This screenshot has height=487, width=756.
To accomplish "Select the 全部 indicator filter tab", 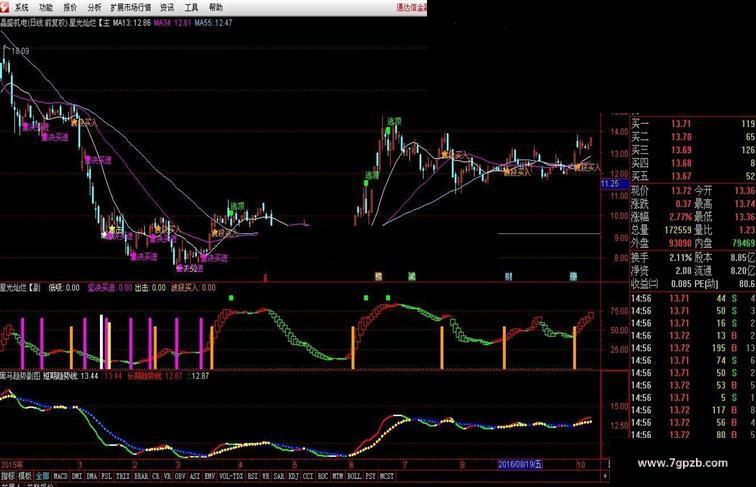I will pos(42,476).
